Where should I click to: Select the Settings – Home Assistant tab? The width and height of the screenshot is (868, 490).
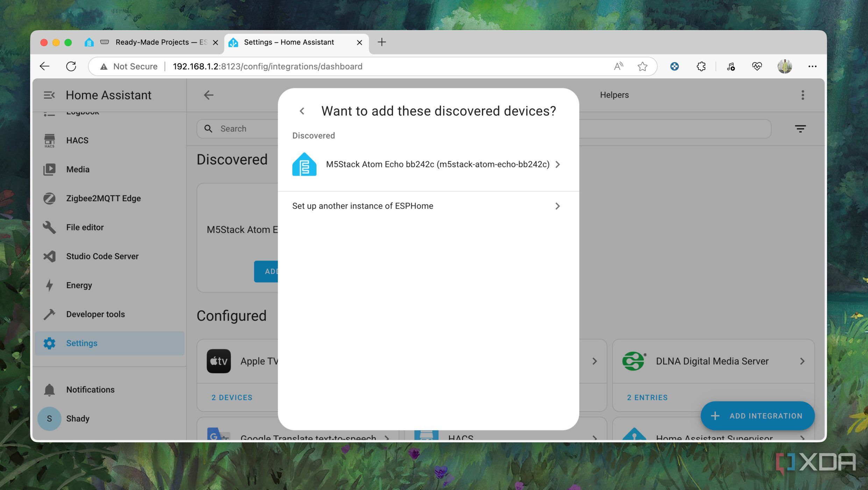296,42
